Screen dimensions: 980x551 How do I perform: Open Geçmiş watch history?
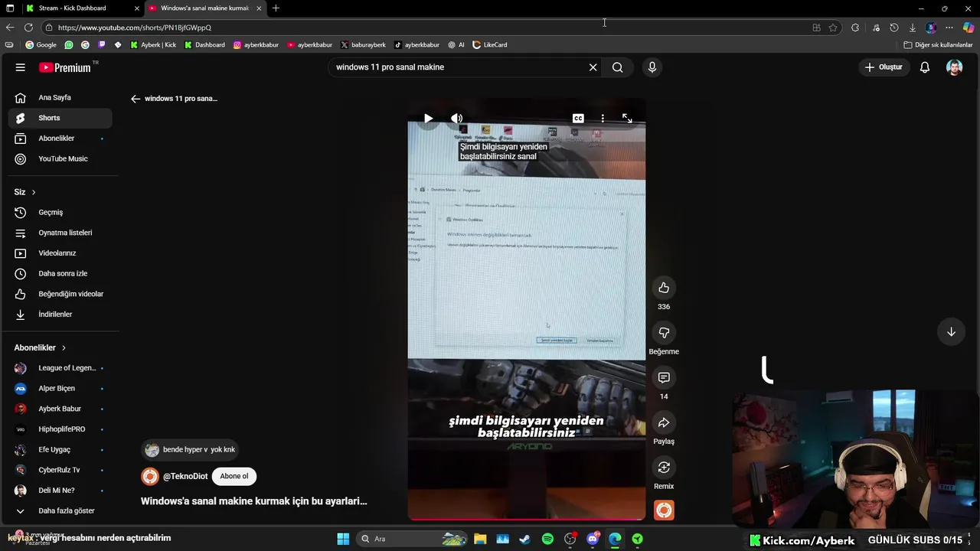pyautogui.click(x=60, y=212)
